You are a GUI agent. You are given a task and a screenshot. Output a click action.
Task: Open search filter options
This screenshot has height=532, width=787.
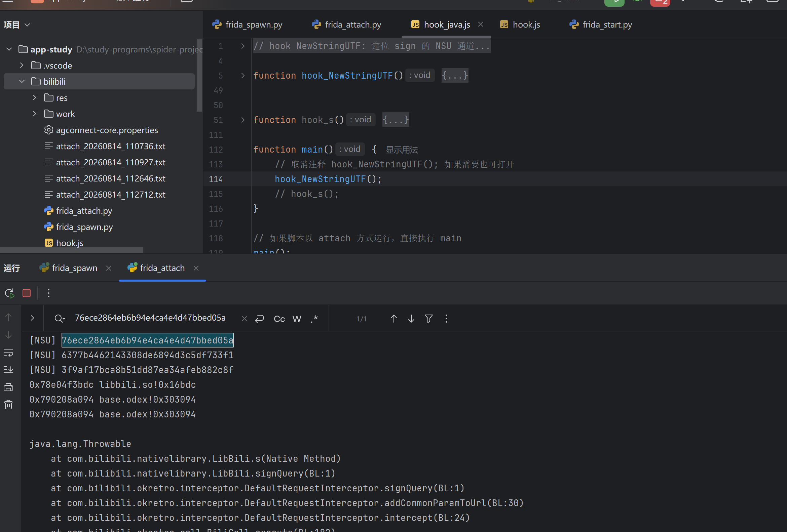[x=429, y=319]
